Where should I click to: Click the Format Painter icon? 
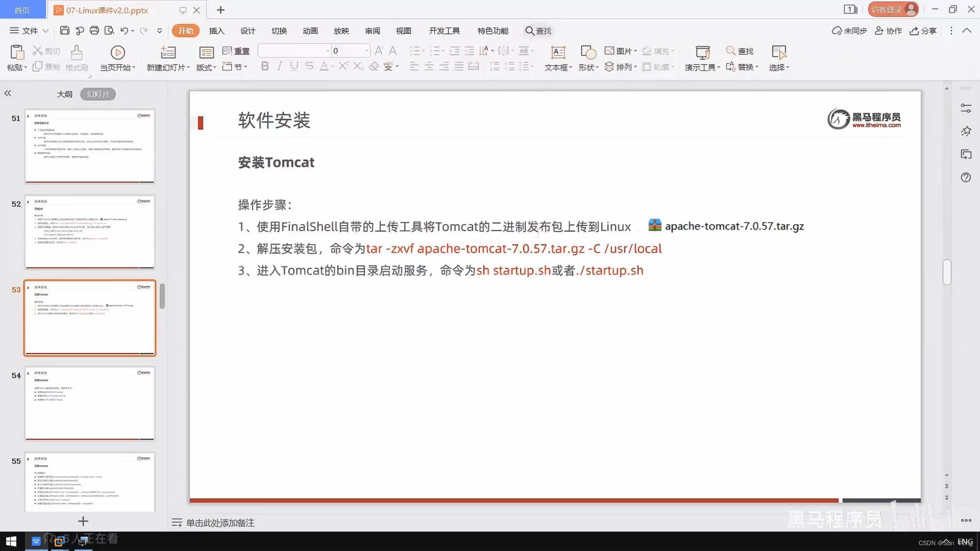point(76,52)
